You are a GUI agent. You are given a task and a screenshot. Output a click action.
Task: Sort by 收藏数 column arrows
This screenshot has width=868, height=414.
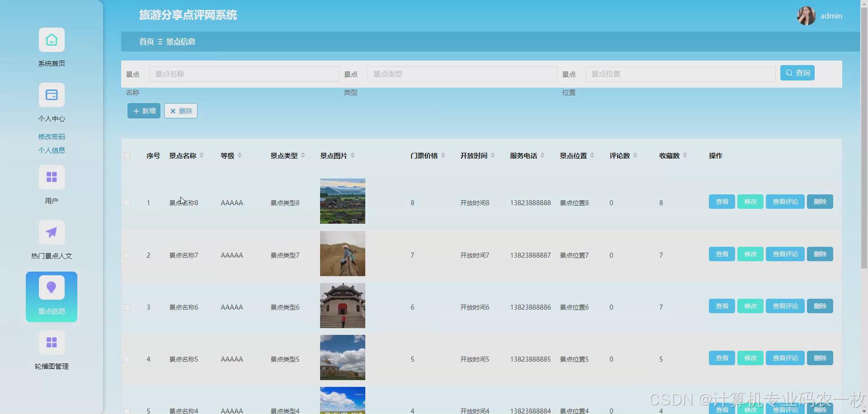pyautogui.click(x=685, y=155)
